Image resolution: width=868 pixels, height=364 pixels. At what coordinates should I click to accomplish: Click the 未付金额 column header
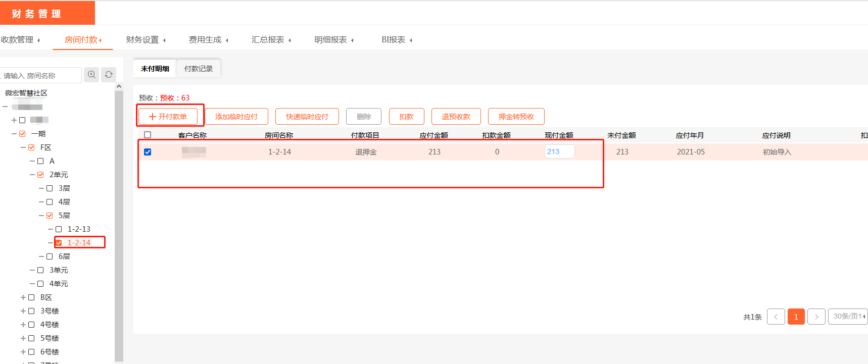621,135
